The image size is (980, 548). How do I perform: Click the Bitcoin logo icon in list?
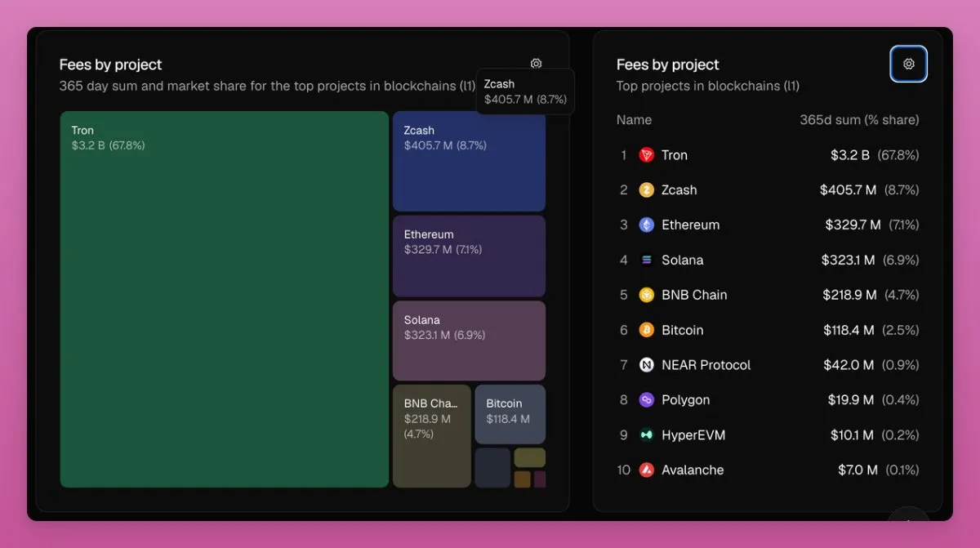[x=647, y=330]
